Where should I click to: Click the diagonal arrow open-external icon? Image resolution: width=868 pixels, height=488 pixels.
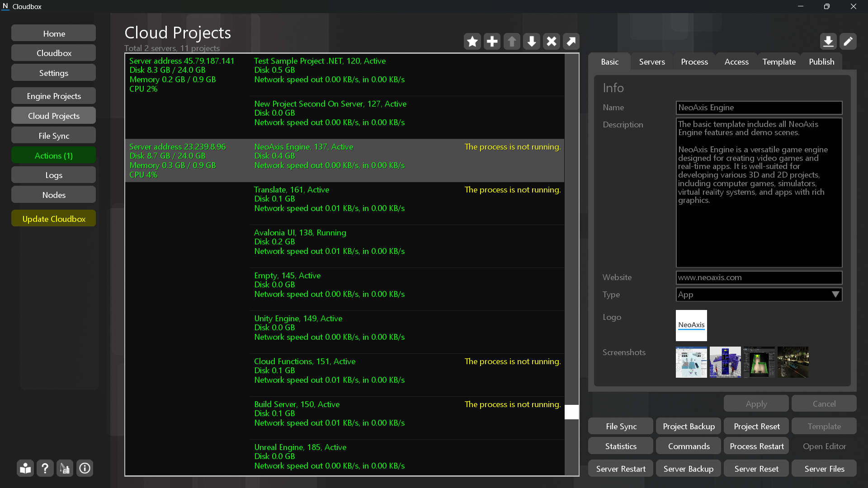pos(571,42)
